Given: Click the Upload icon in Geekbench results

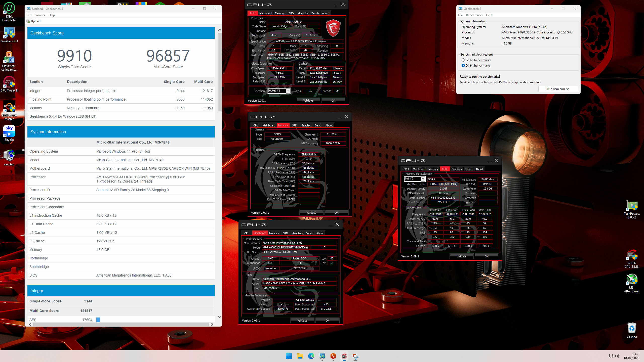Looking at the screenshot, I should [x=28, y=21].
